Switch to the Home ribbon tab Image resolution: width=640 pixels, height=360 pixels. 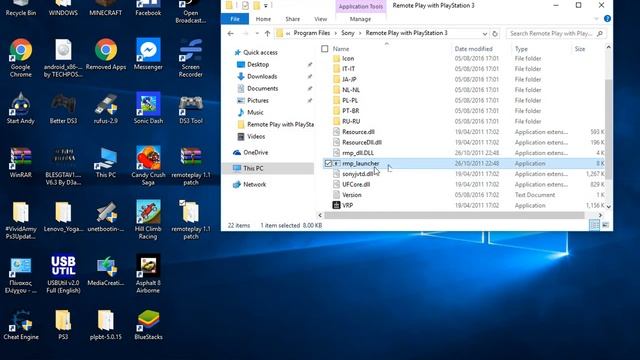263,19
